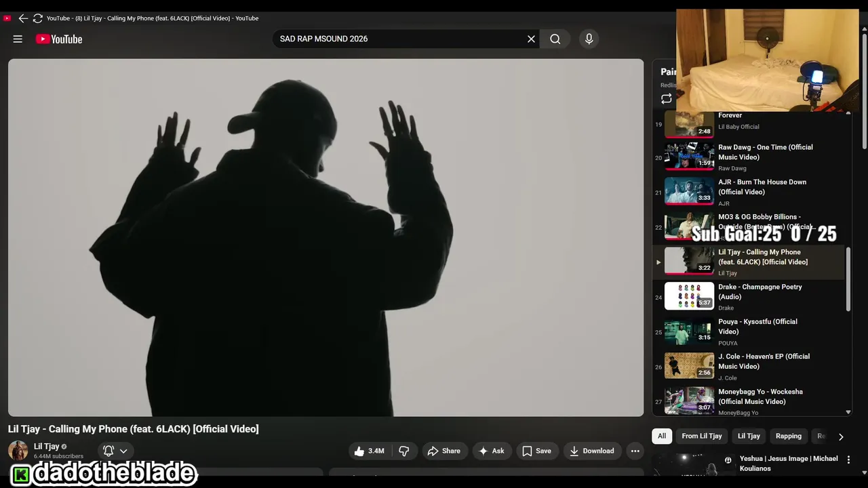Click 'Drake - Champagne Poetry (Audio)' title

pyautogui.click(x=759, y=291)
